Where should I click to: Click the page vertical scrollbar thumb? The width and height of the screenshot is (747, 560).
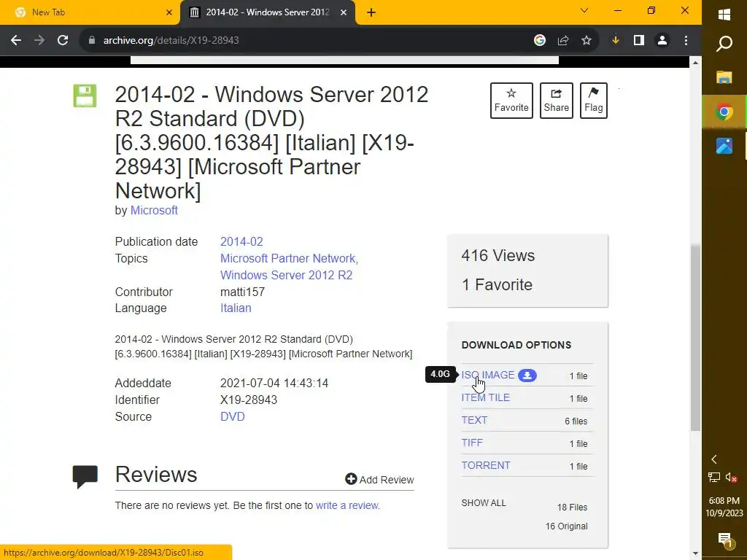[695, 338]
